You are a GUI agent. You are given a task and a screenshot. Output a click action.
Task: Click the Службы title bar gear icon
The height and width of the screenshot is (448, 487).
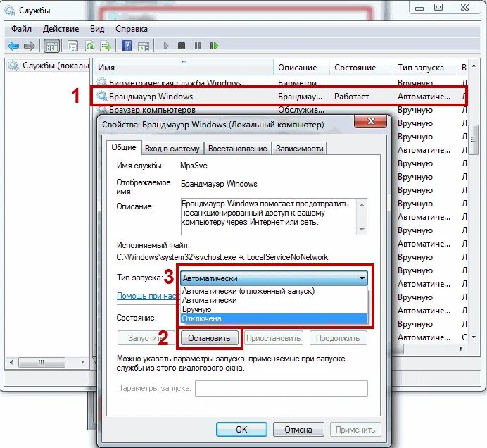(10, 11)
